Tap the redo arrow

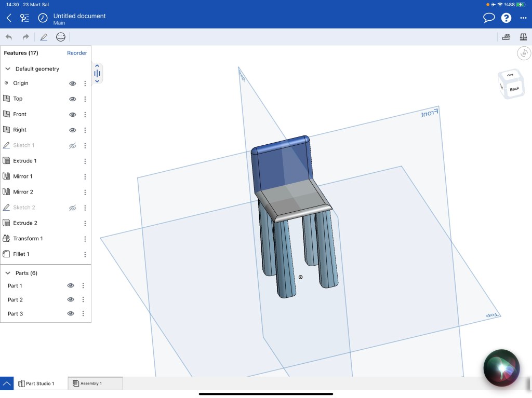click(x=25, y=37)
